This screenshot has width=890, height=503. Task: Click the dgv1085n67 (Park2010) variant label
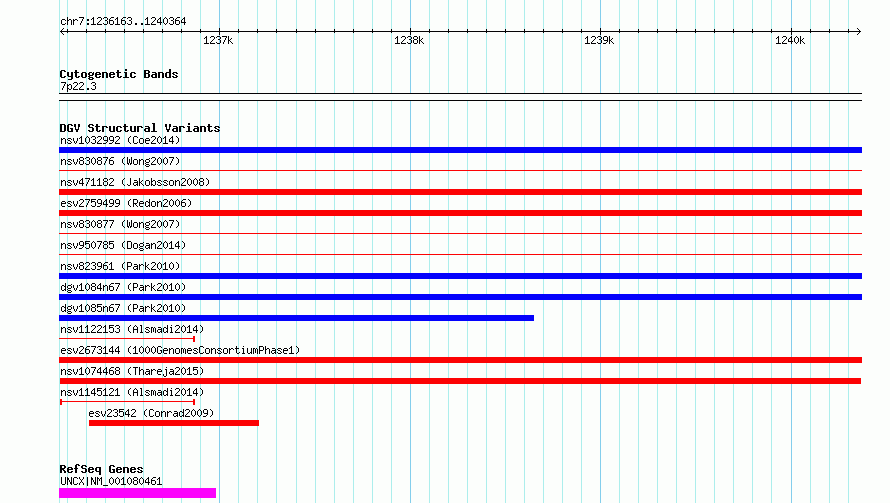(x=123, y=308)
